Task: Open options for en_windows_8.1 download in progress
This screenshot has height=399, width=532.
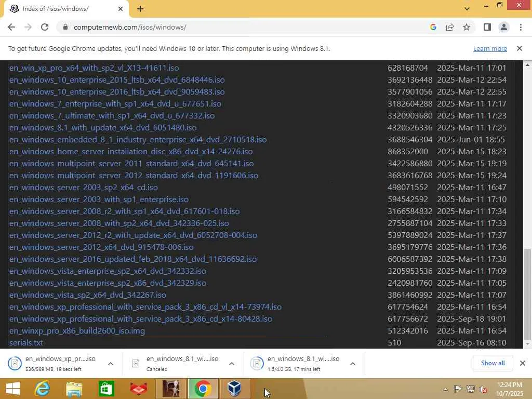Action: [353, 364]
